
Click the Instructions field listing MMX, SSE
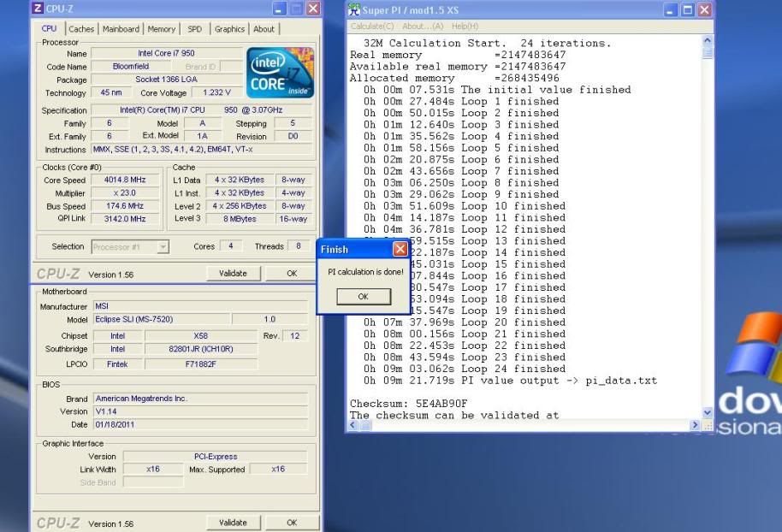pyautogui.click(x=201, y=149)
